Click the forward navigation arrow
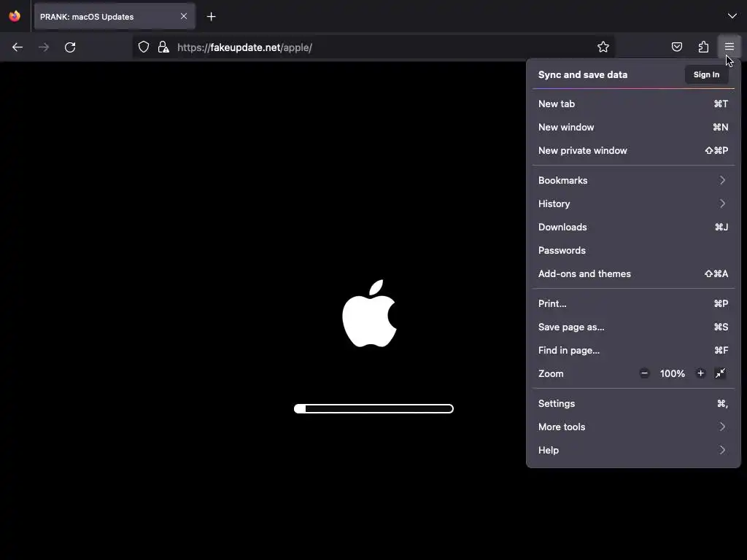The width and height of the screenshot is (747, 560). pos(44,47)
